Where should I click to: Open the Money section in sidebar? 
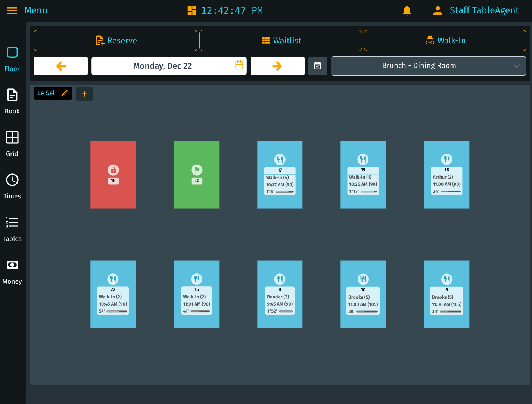tap(12, 271)
